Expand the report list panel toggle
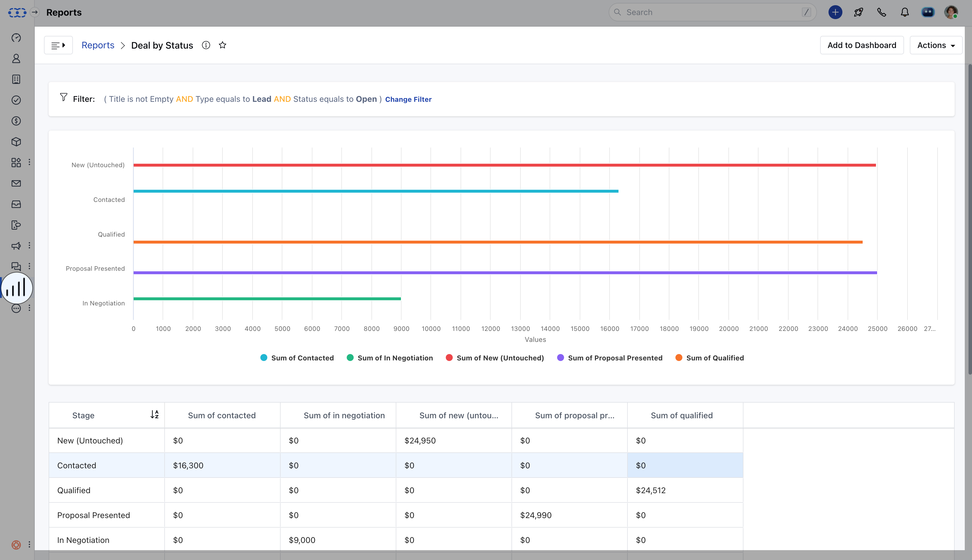Image resolution: width=972 pixels, height=560 pixels. click(x=58, y=45)
